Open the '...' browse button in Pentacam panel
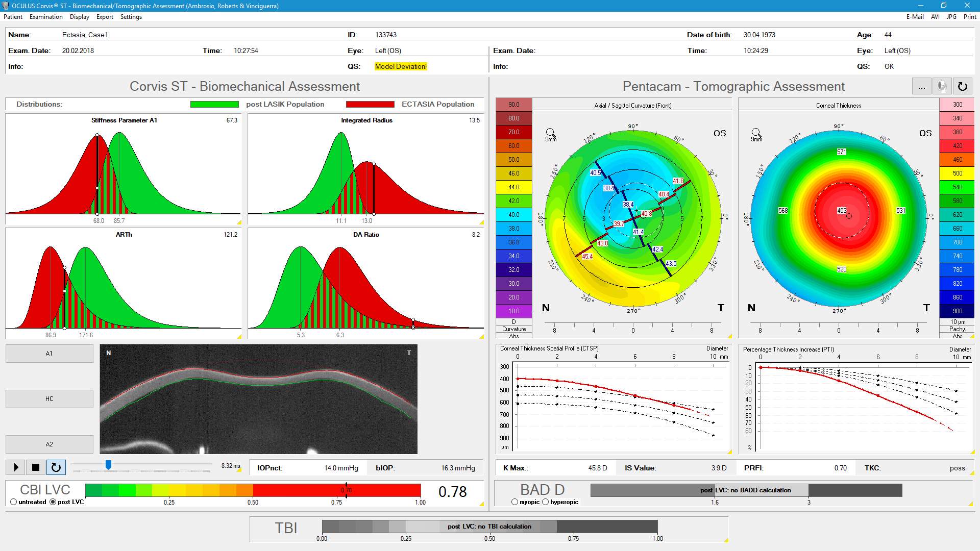This screenshot has width=980, height=551. pyautogui.click(x=922, y=86)
